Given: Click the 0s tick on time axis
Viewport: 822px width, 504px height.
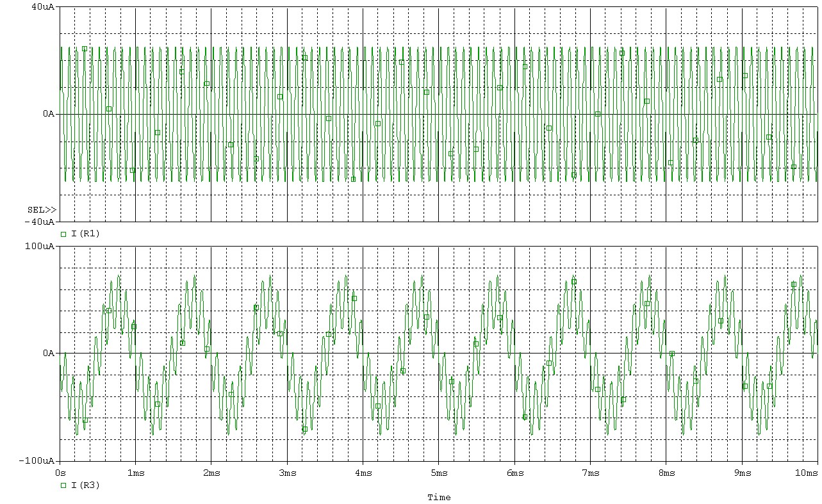Looking at the screenshot, I should [60, 473].
